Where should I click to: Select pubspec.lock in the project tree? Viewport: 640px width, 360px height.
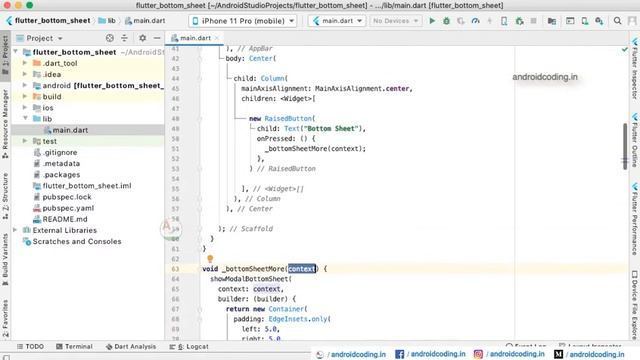67,197
